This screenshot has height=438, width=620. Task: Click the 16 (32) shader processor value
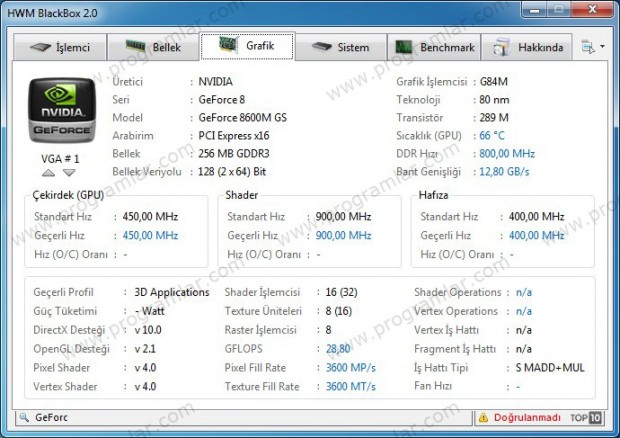341,292
